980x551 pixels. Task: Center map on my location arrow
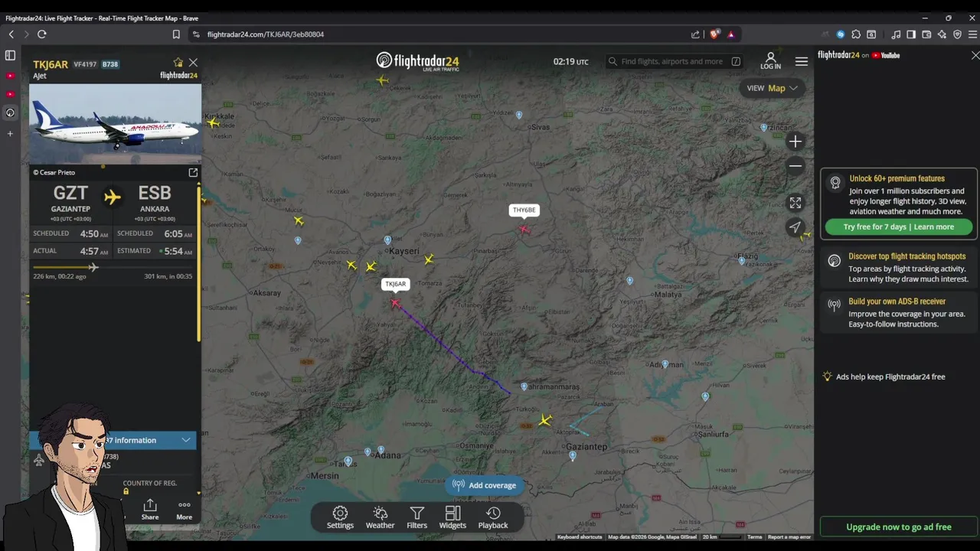[795, 227]
